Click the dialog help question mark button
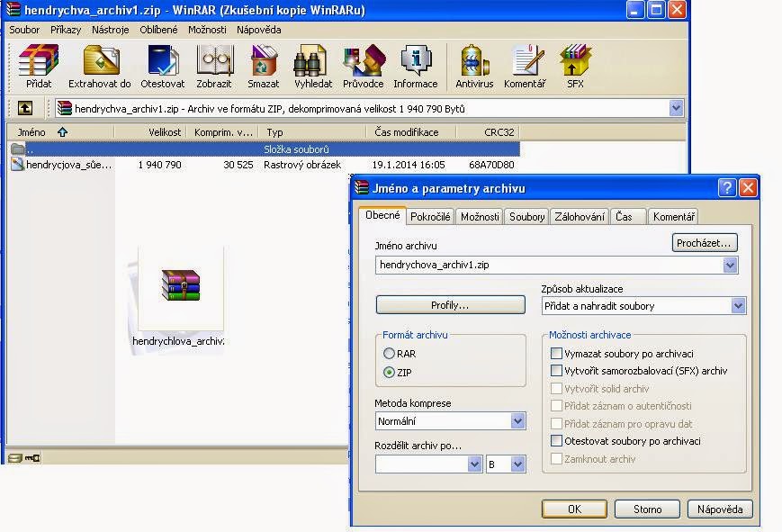 pos(726,187)
